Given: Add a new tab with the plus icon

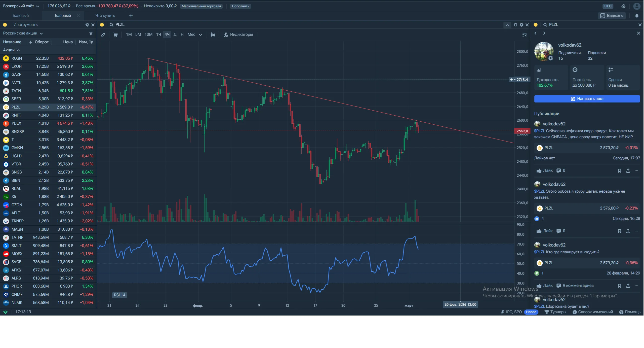Looking at the screenshot, I should click(x=131, y=16).
